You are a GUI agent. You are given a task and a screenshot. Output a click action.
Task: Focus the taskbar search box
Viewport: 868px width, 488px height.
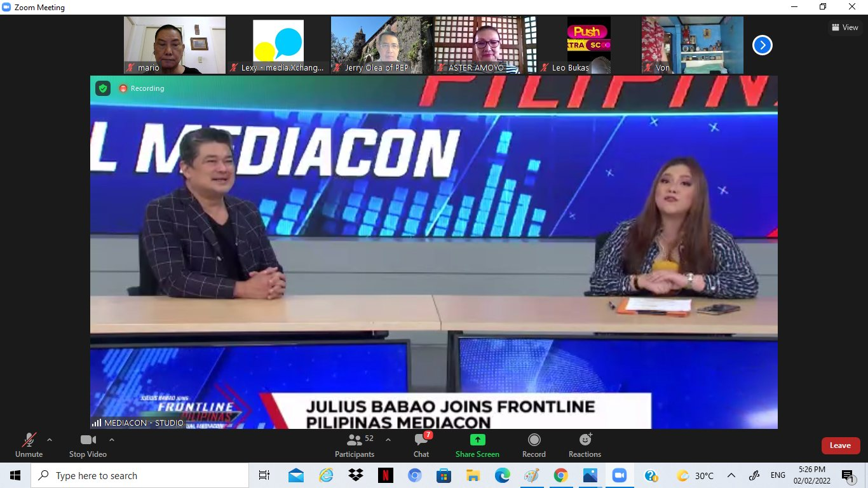click(x=140, y=475)
